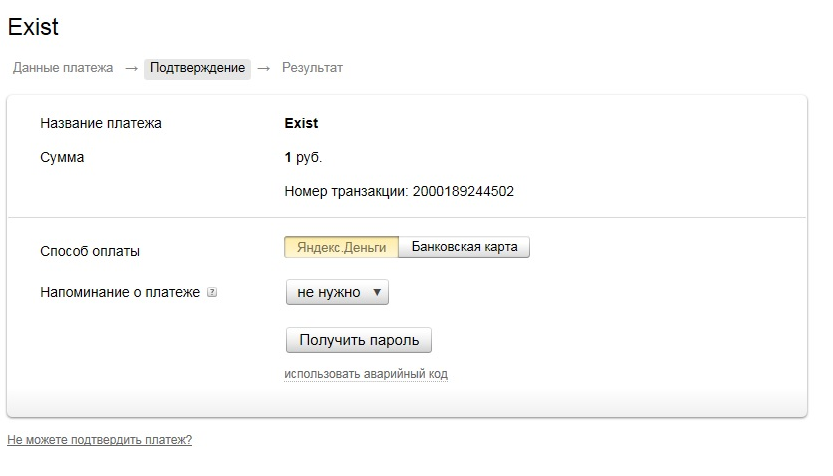Select Яндекс.Деньги as the payment method
The width and height of the screenshot is (833, 476).
341,247
